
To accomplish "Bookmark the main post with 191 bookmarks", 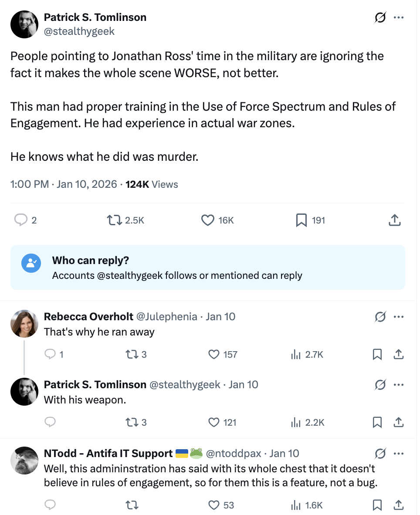I will (x=301, y=220).
